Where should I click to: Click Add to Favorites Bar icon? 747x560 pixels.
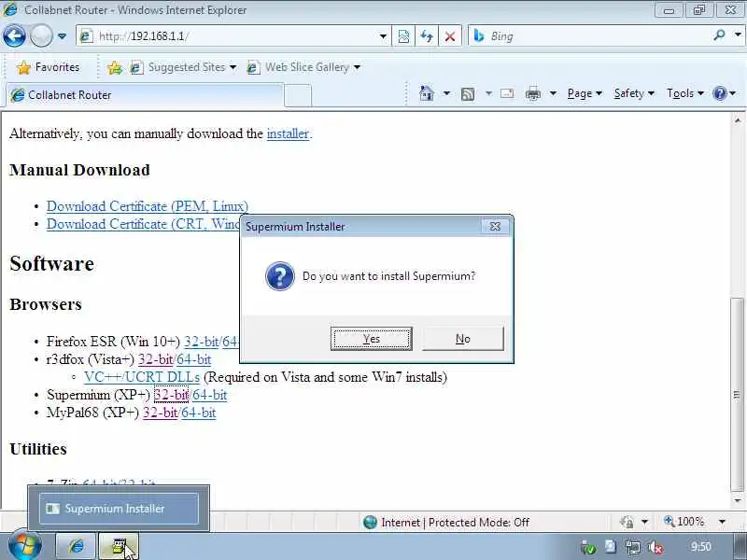[x=115, y=67]
